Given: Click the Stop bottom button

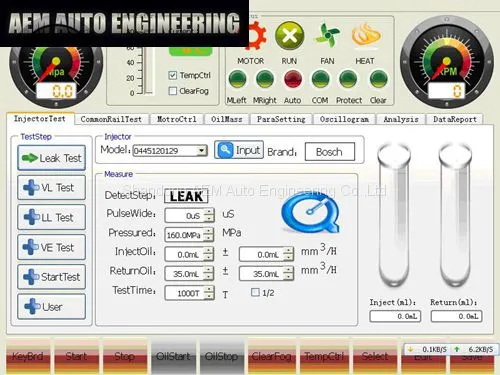Looking at the screenshot, I should pos(125,356).
